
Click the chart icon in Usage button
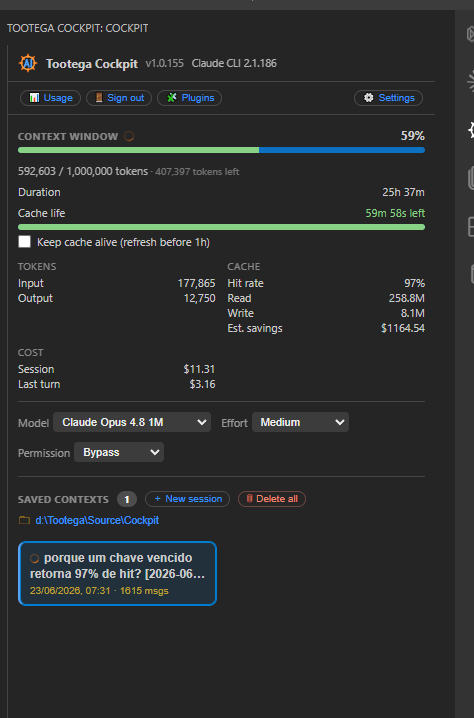tap(34, 98)
